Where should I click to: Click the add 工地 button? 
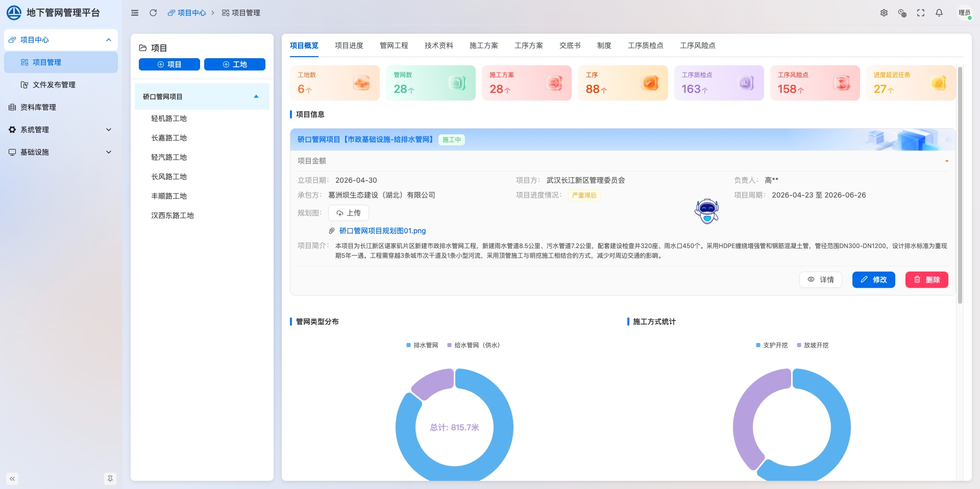(235, 64)
